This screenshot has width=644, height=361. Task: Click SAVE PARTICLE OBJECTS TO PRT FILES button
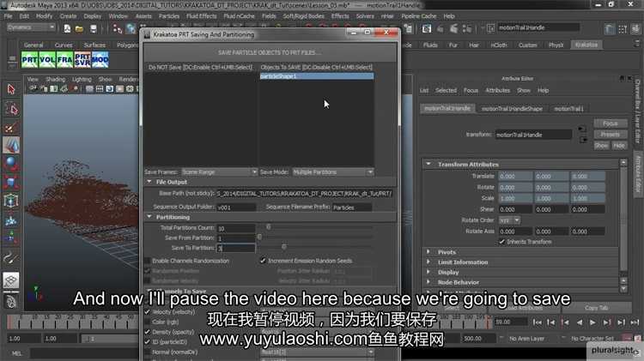coord(270,52)
